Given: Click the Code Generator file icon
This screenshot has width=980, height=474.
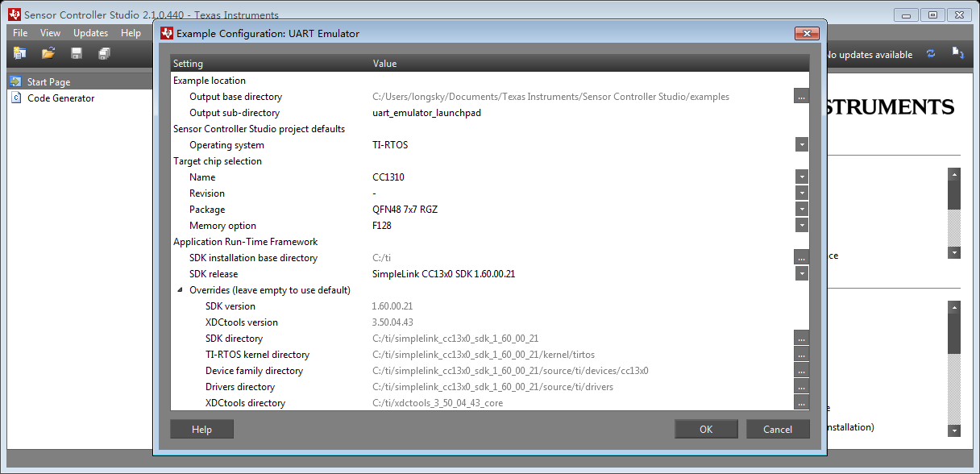Looking at the screenshot, I should (x=16, y=98).
